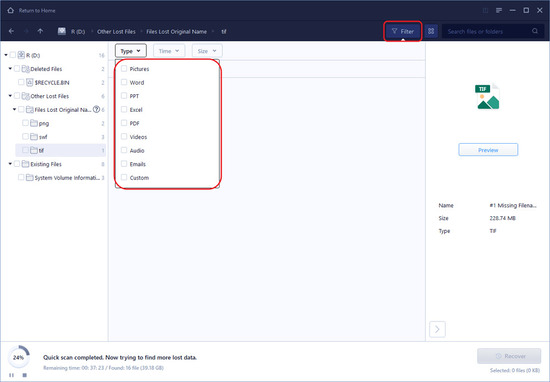550x382 pixels.
Task: Open the Type dropdown
Action: (x=130, y=51)
